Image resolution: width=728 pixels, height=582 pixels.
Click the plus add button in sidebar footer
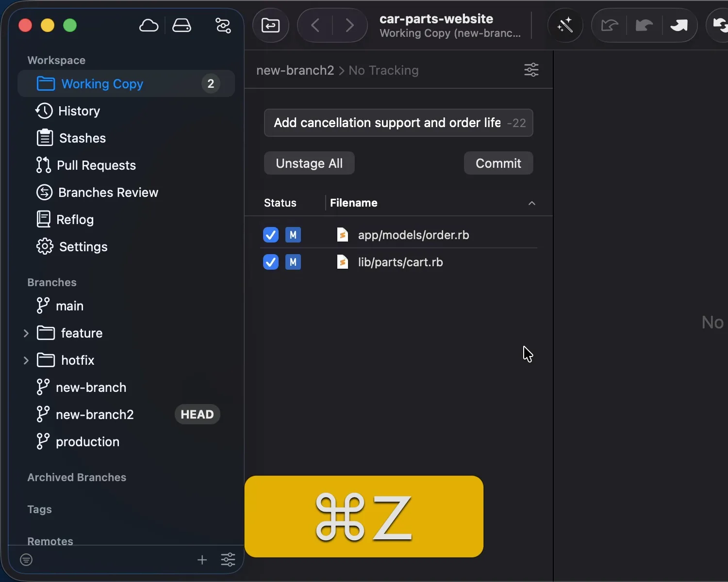click(x=202, y=560)
